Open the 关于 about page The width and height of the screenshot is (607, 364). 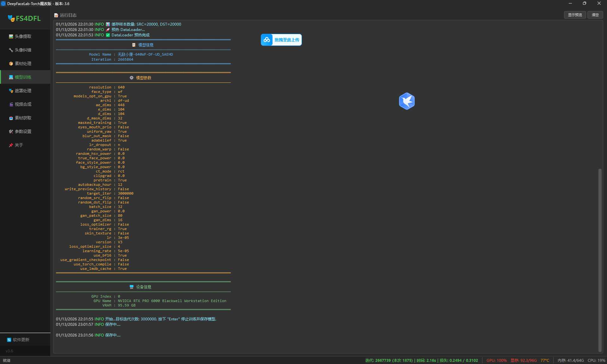pos(19,145)
